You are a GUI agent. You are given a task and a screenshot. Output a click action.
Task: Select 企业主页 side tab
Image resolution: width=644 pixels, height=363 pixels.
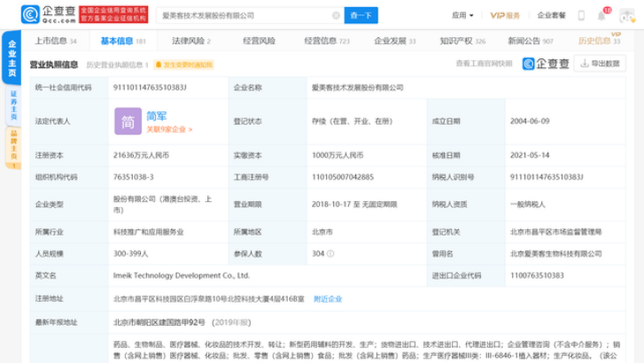(x=12, y=58)
